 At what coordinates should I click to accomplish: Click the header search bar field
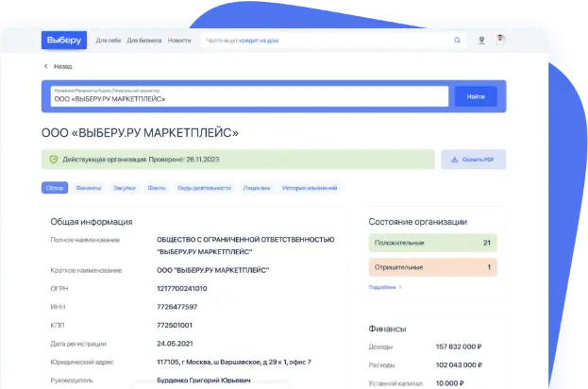click(x=326, y=41)
